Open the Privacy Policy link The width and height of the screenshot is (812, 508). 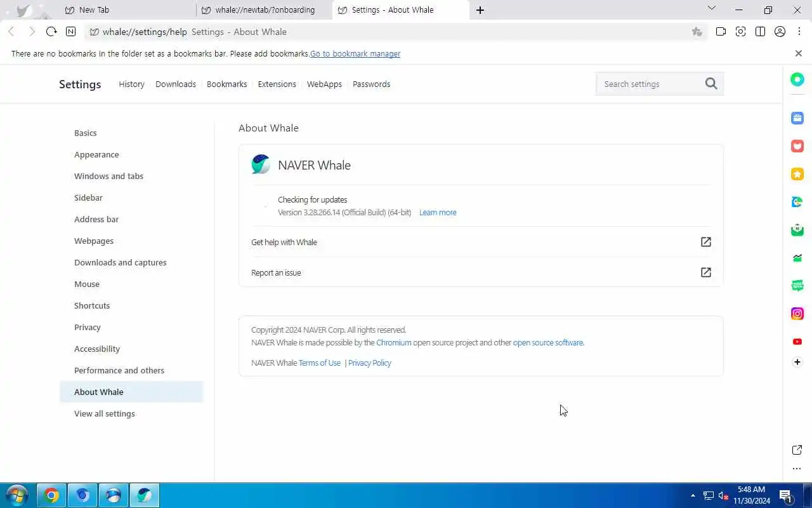[x=370, y=363]
